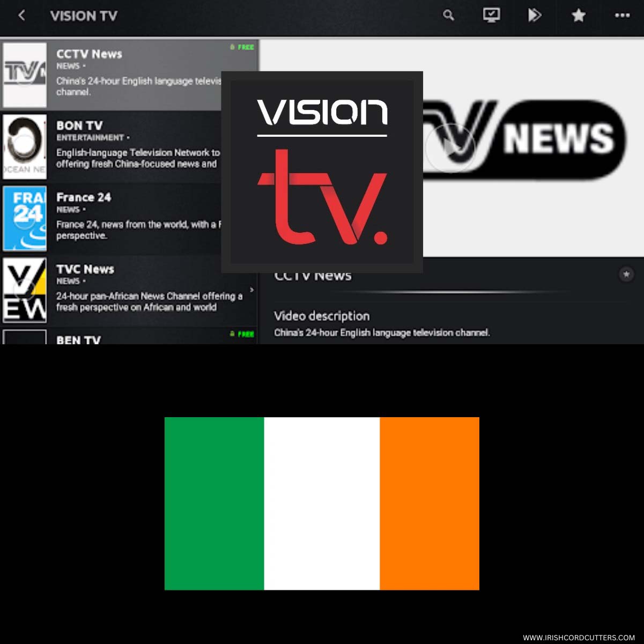Click the FREE badge on CCTV News

point(241,47)
